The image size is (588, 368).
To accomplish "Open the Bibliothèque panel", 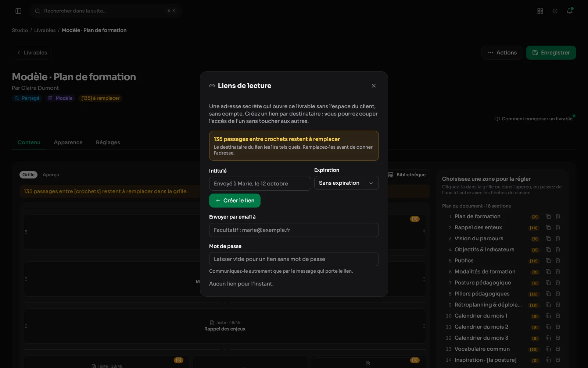I will (x=407, y=175).
